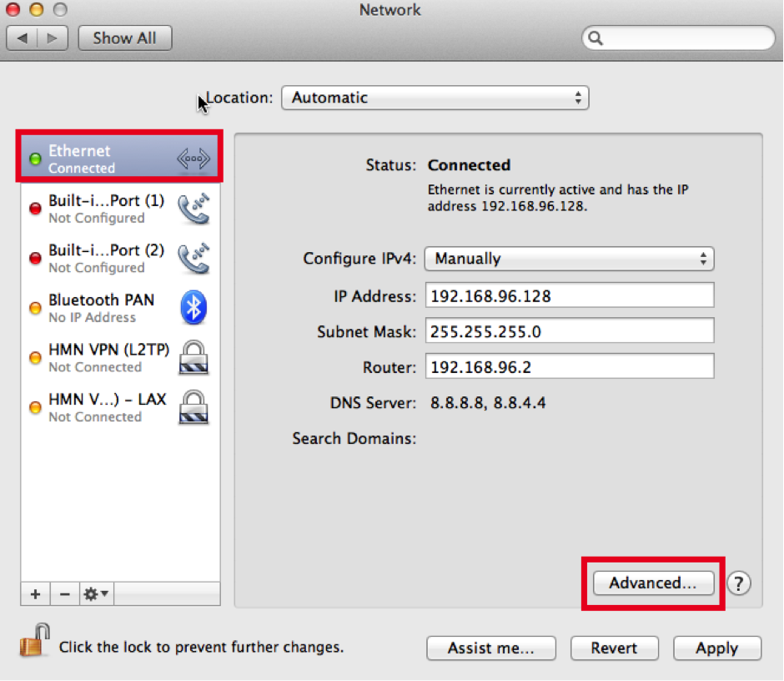This screenshot has height=681, width=784.
Task: Click the padlock icon for the LAX VPN
Action: 193,406
